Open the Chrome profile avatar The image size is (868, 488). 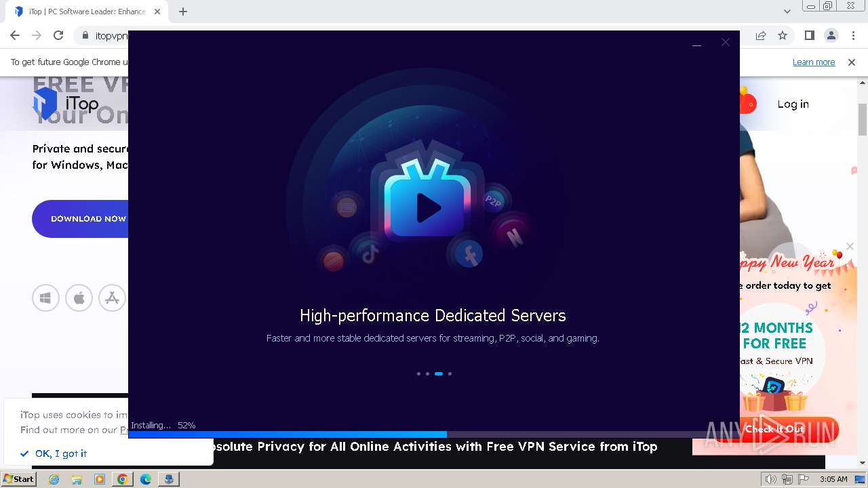tap(831, 35)
